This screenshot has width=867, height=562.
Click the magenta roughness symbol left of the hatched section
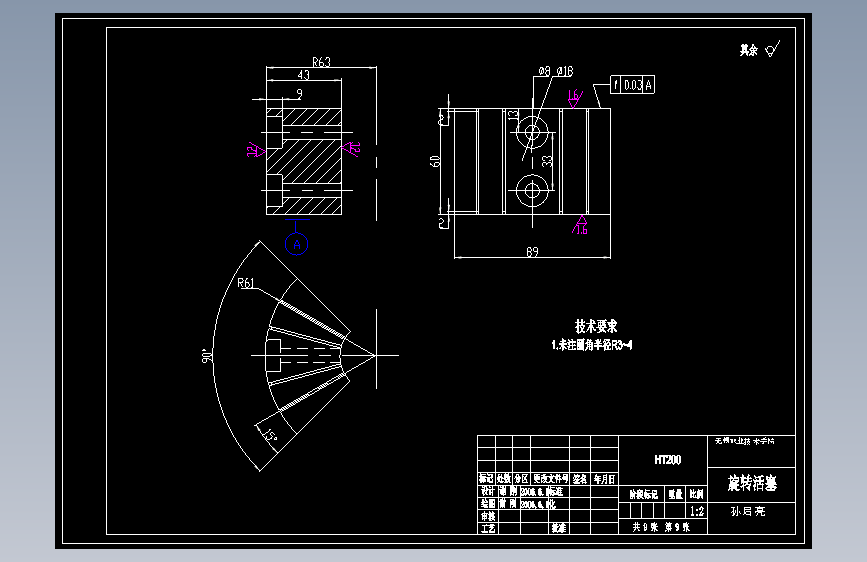(256, 150)
